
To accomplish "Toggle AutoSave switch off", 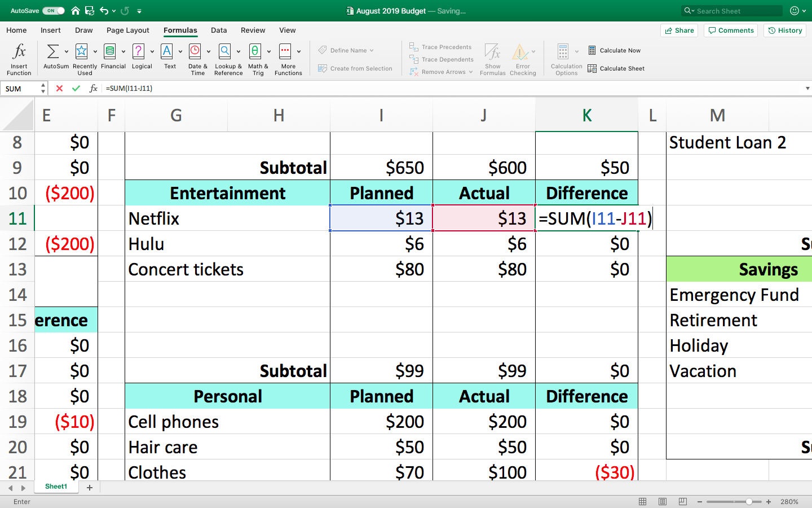I will (54, 11).
